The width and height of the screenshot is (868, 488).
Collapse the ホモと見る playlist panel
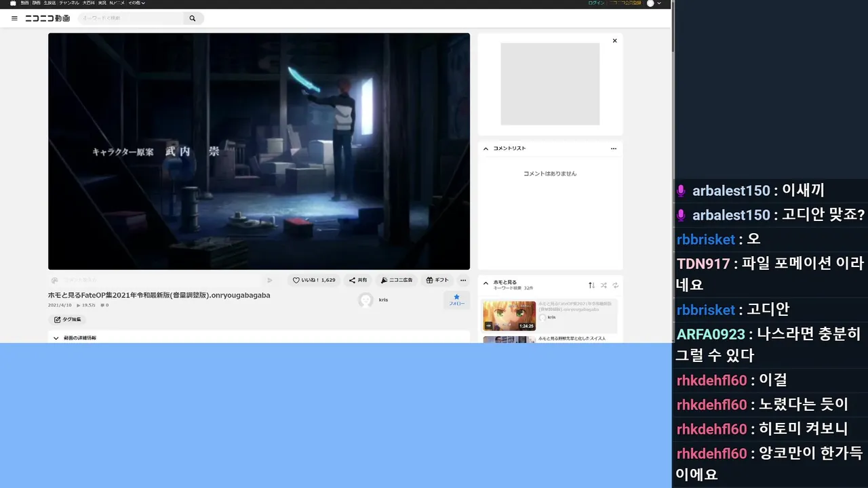point(486,283)
